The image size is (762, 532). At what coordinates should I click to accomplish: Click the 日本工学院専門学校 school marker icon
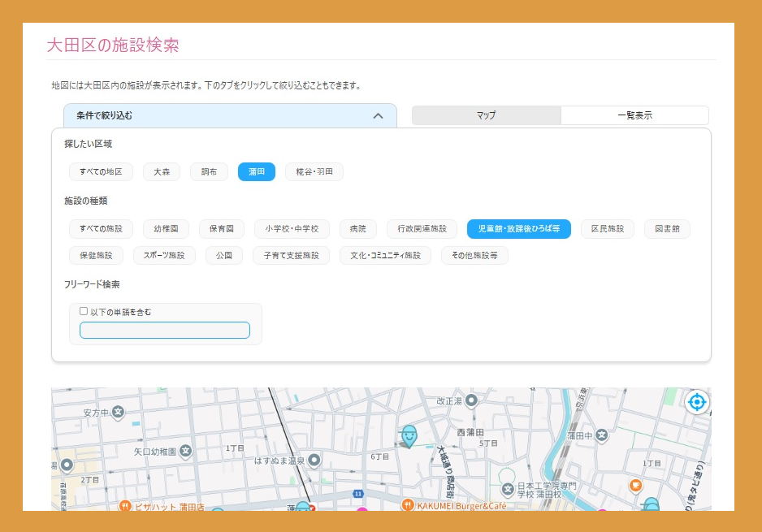(508, 489)
